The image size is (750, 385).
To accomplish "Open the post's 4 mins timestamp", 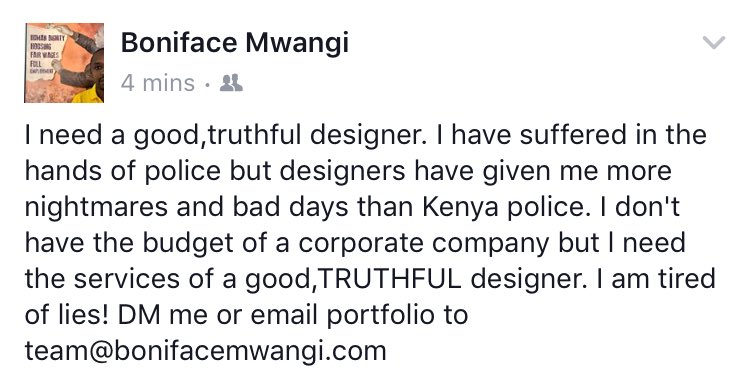I will point(158,83).
